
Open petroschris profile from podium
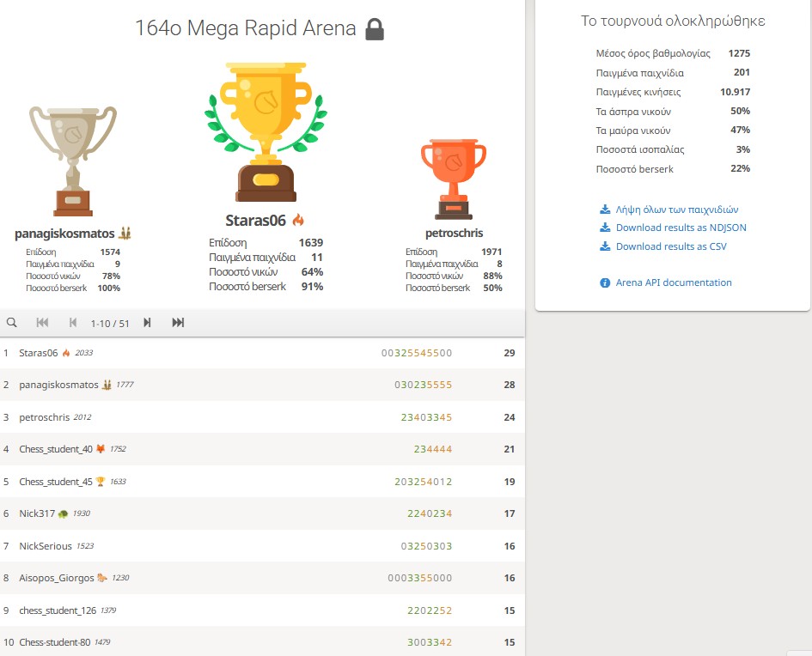455,234
